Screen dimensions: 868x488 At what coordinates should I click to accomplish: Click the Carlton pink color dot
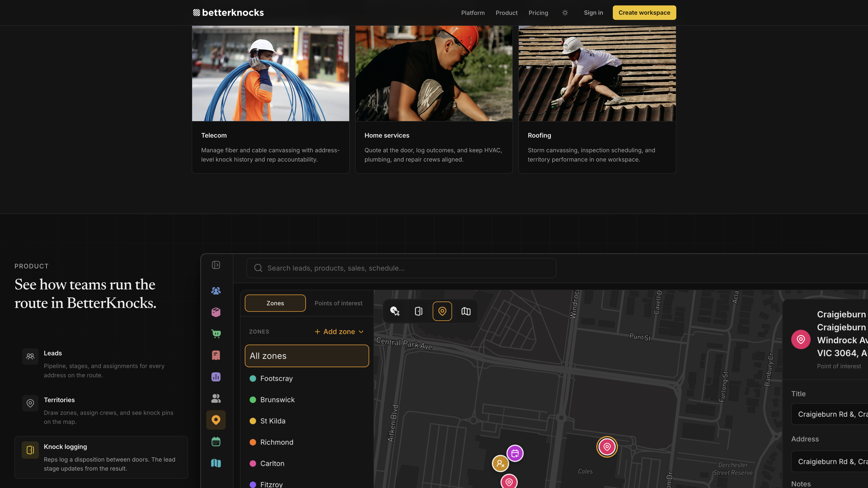coord(253,463)
